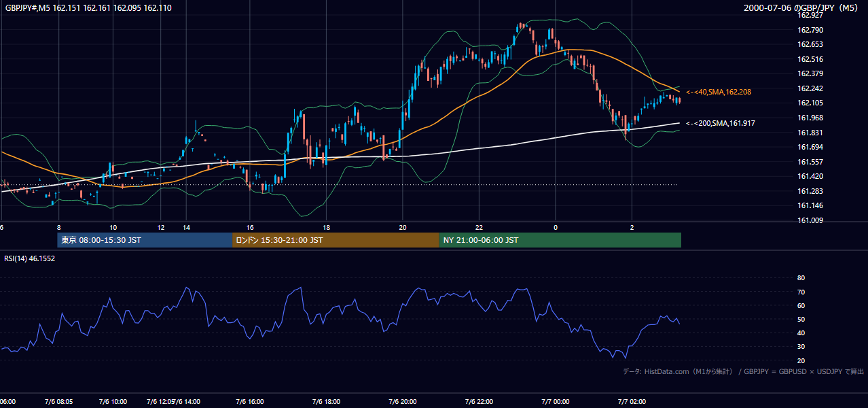Click hour label 14 under the price chart
The width and height of the screenshot is (868, 408).
click(x=185, y=227)
